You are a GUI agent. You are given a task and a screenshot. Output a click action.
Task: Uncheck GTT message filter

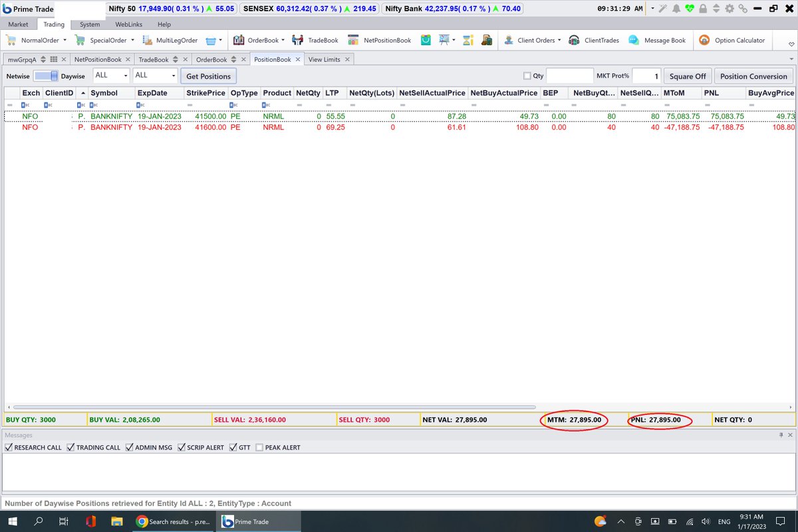(233, 448)
